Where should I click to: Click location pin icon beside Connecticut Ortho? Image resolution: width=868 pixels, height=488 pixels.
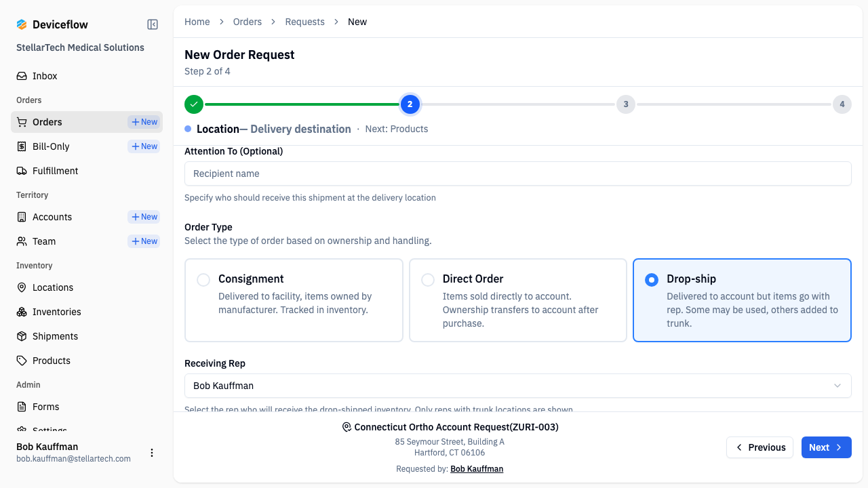coord(347,427)
